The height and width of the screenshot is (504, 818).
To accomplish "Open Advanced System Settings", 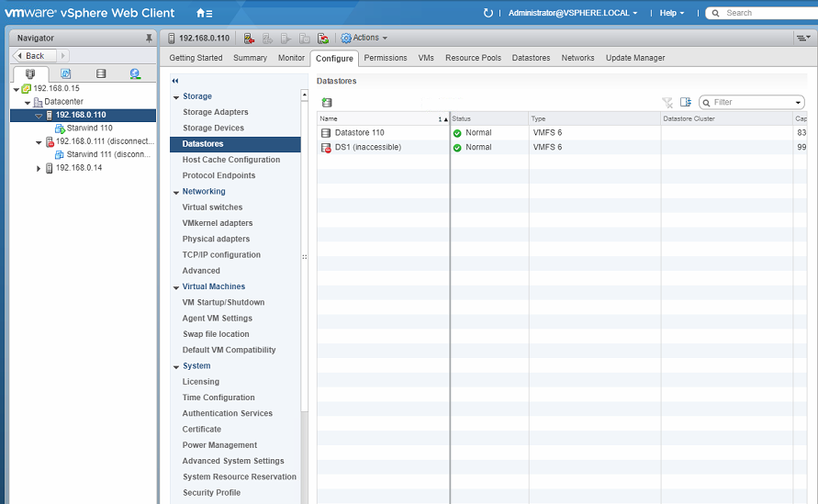I will 233,461.
